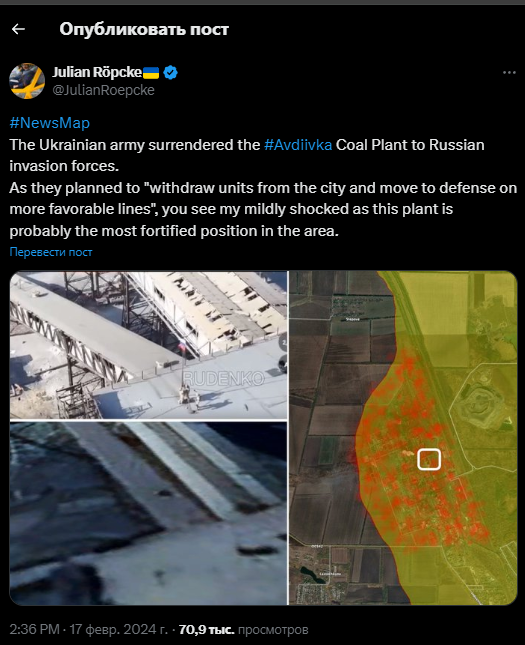Screen dimensions: 525x645
Task: Open the blurry rooftop bottom-left image
Action: tap(149, 513)
